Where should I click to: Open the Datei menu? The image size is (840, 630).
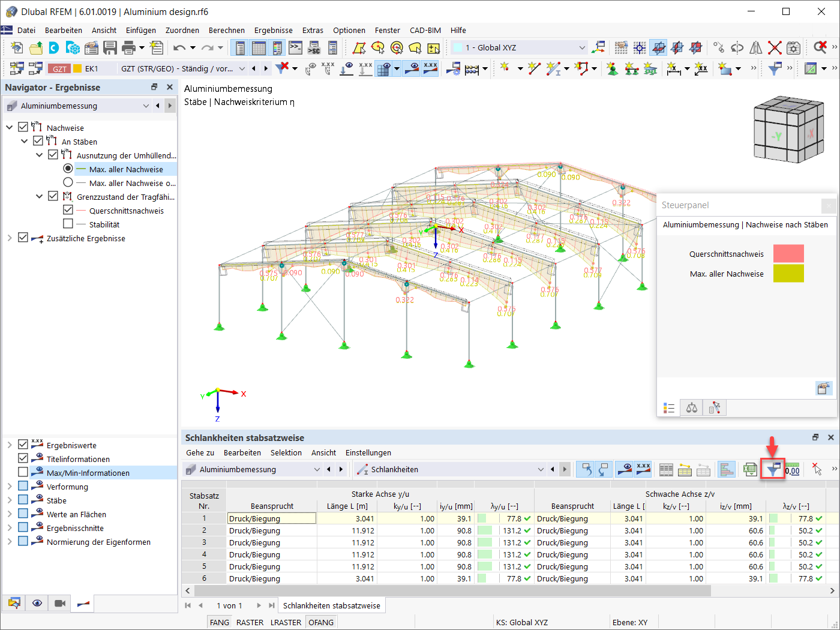coord(26,30)
